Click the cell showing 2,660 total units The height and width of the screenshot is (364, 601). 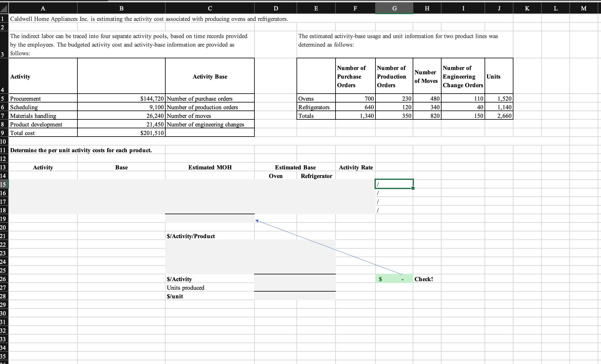tap(498, 116)
